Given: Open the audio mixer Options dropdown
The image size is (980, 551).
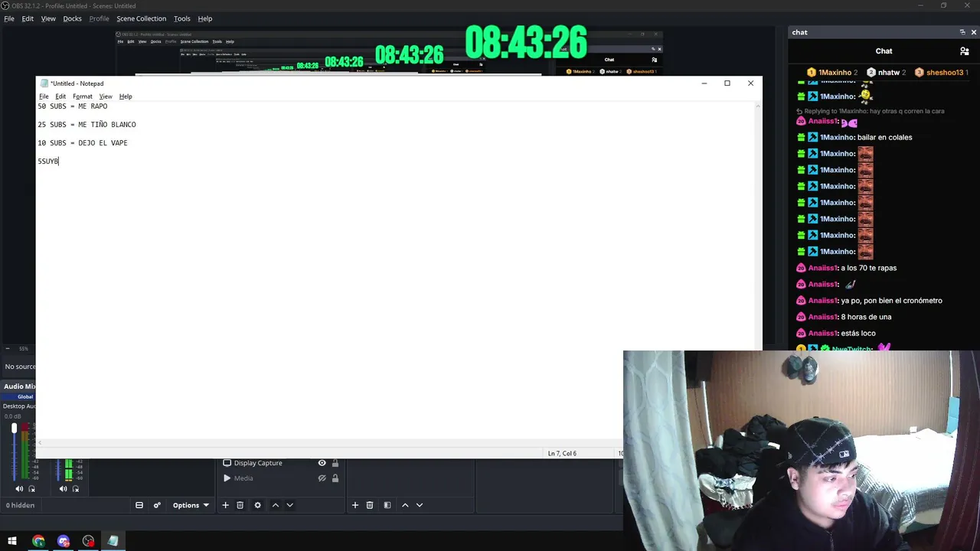Looking at the screenshot, I should (x=191, y=505).
